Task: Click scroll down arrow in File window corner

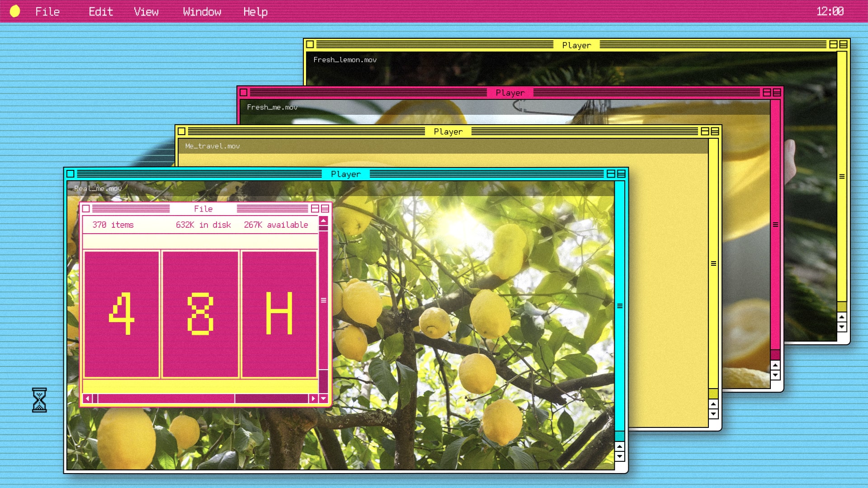Action: click(x=323, y=399)
